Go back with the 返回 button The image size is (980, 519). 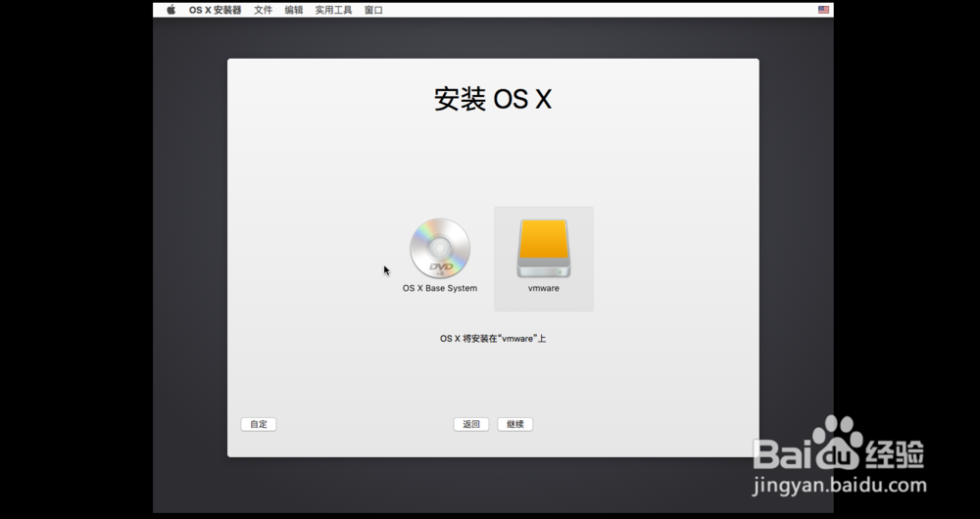pyautogui.click(x=471, y=424)
